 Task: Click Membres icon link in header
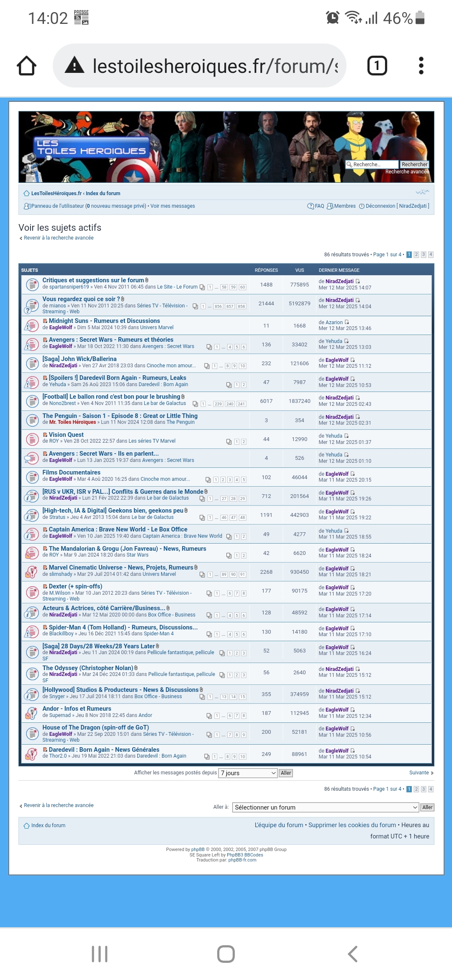coord(330,206)
